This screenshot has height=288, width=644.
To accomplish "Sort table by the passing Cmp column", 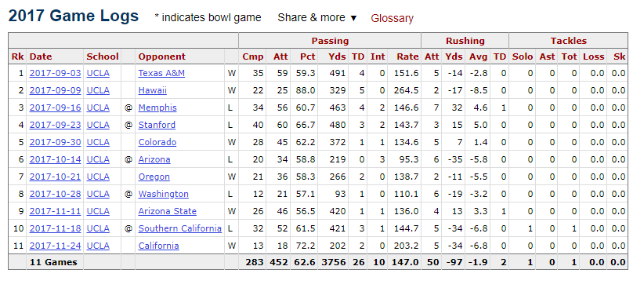I will click(x=252, y=57).
